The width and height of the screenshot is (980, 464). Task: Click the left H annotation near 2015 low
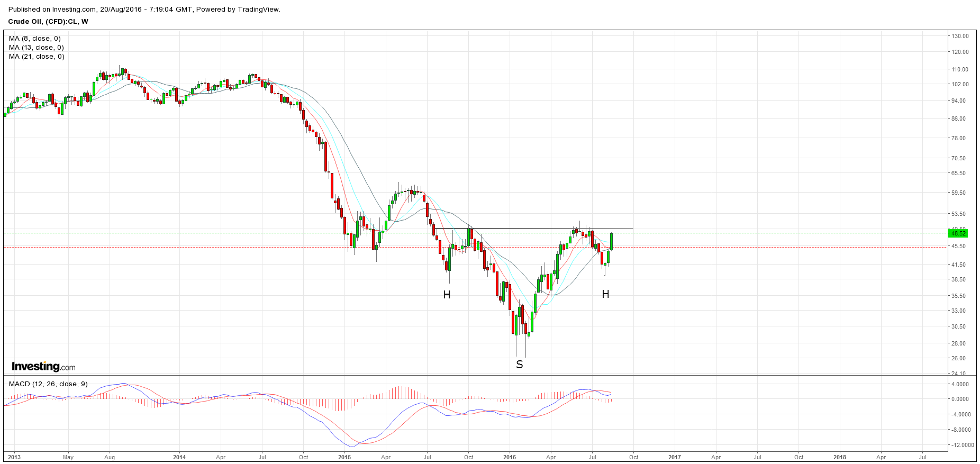(447, 295)
